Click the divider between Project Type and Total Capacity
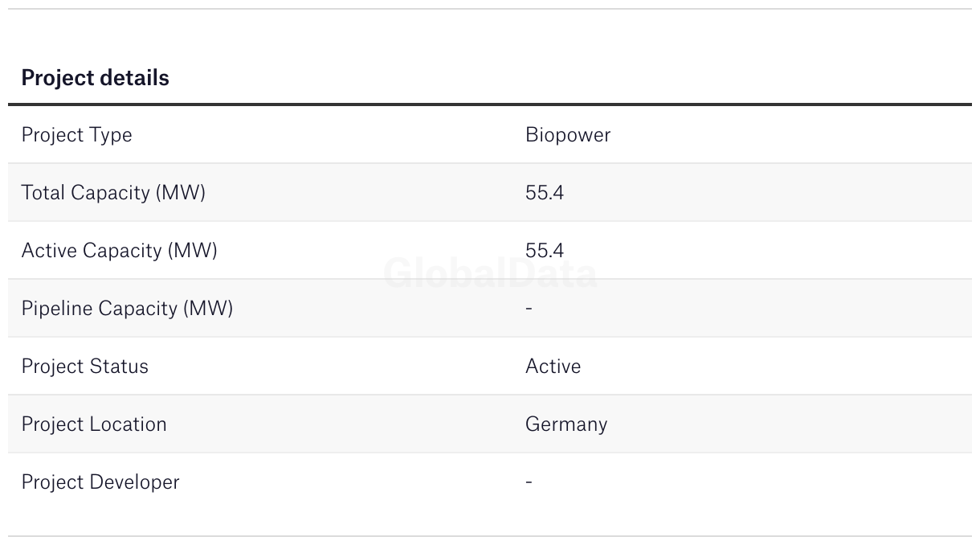 point(490,163)
